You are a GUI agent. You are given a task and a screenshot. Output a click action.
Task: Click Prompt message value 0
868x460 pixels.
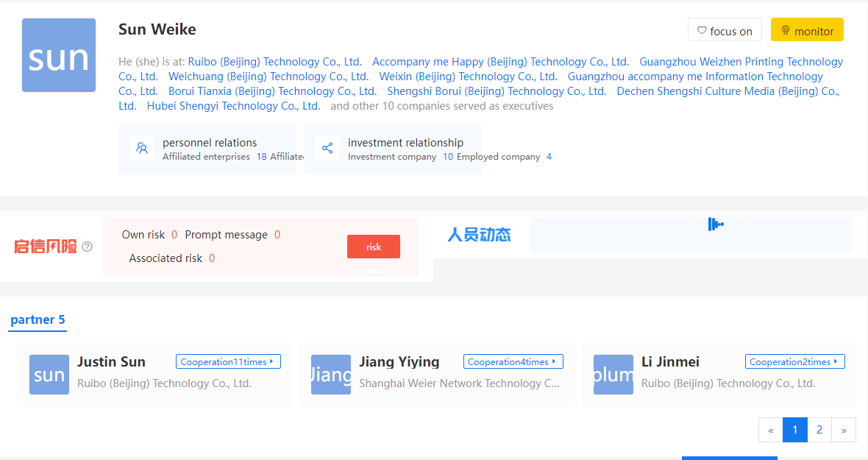tap(277, 235)
